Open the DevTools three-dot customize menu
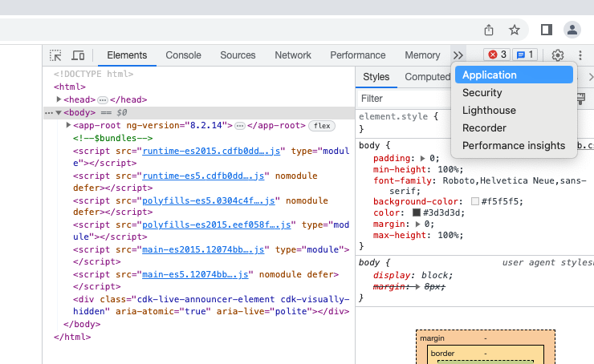594x364 pixels. 580,55
